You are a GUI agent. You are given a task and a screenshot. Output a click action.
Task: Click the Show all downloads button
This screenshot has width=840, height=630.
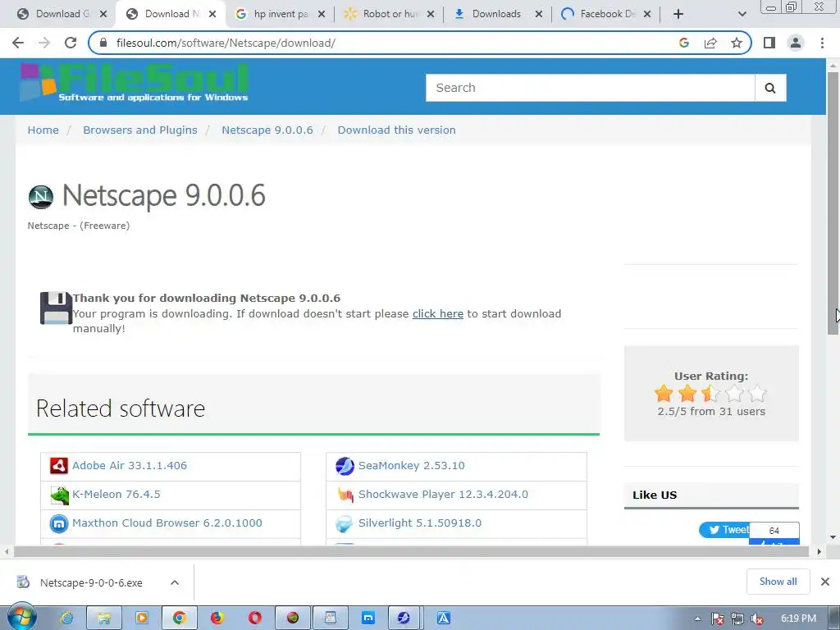pyautogui.click(x=778, y=582)
